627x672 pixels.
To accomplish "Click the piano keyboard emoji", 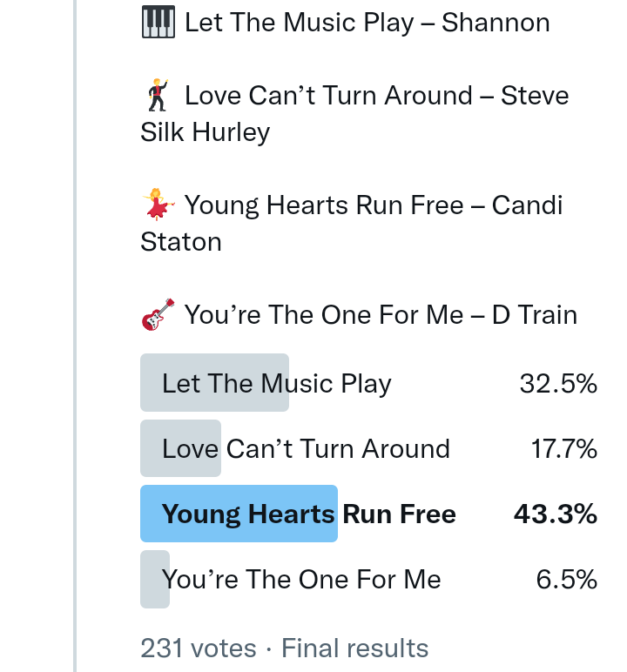I will point(158,22).
